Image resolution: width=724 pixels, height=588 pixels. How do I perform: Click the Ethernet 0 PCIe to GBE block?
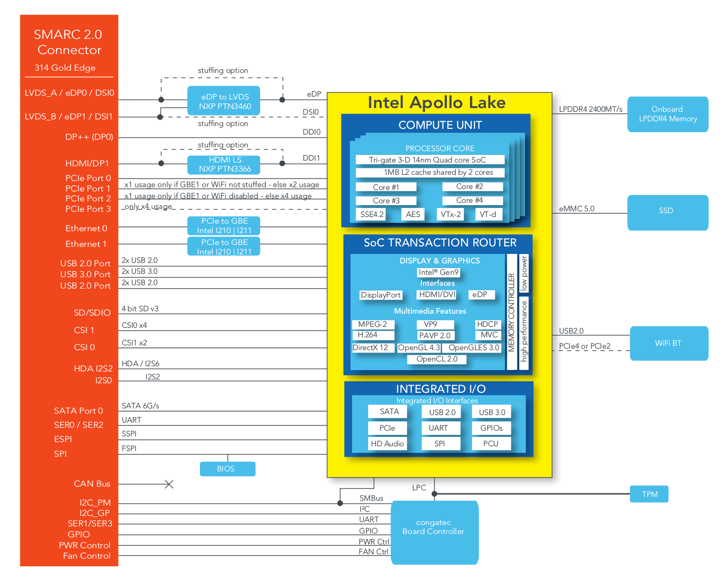coord(224,226)
